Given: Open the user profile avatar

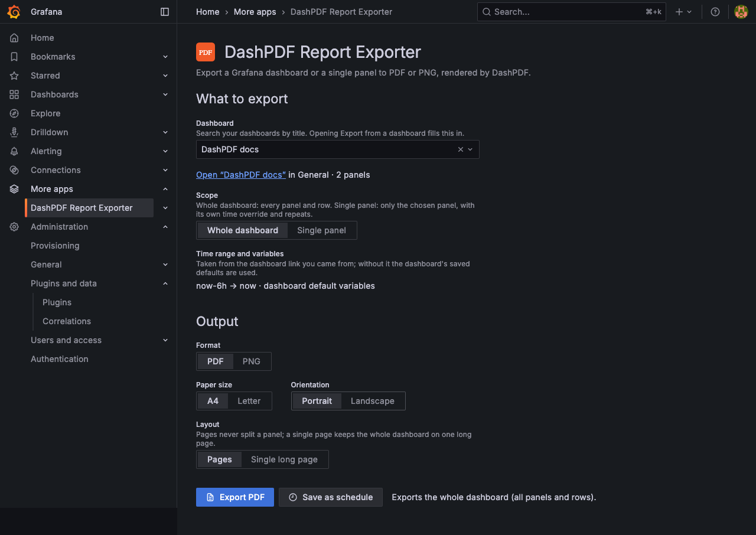Looking at the screenshot, I should point(741,12).
